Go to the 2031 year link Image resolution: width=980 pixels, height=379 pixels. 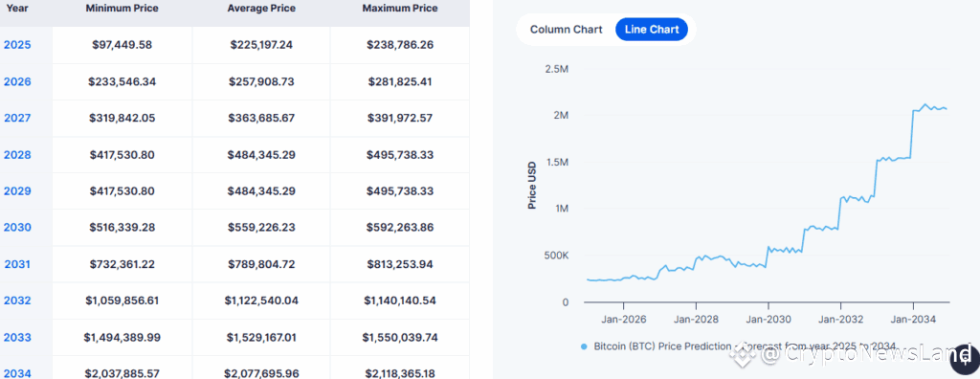coord(17,264)
